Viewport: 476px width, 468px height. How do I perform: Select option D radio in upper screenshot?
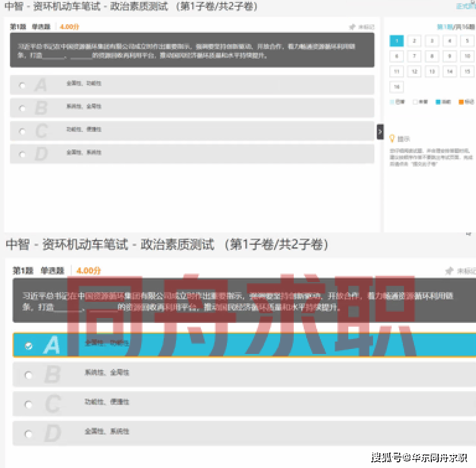tap(22, 154)
